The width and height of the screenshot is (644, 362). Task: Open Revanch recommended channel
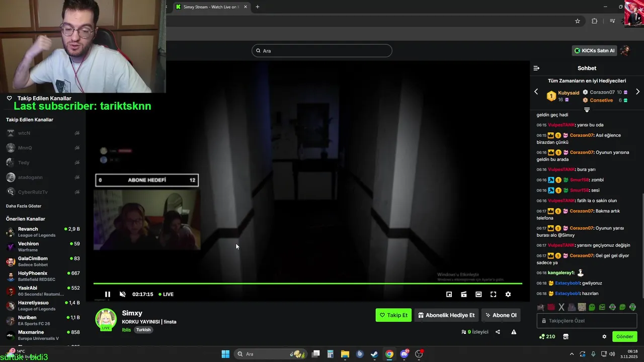pos(43,232)
